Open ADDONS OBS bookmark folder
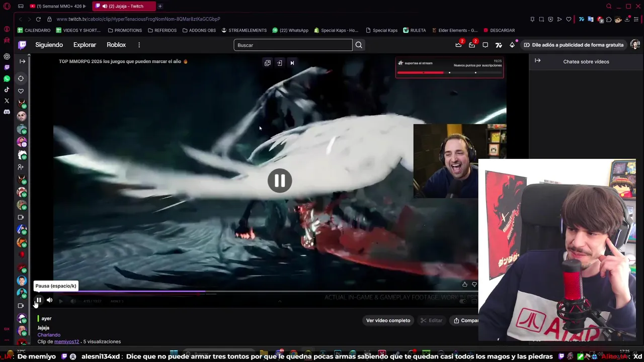Image resolution: width=644 pixels, height=362 pixels. pos(199,30)
